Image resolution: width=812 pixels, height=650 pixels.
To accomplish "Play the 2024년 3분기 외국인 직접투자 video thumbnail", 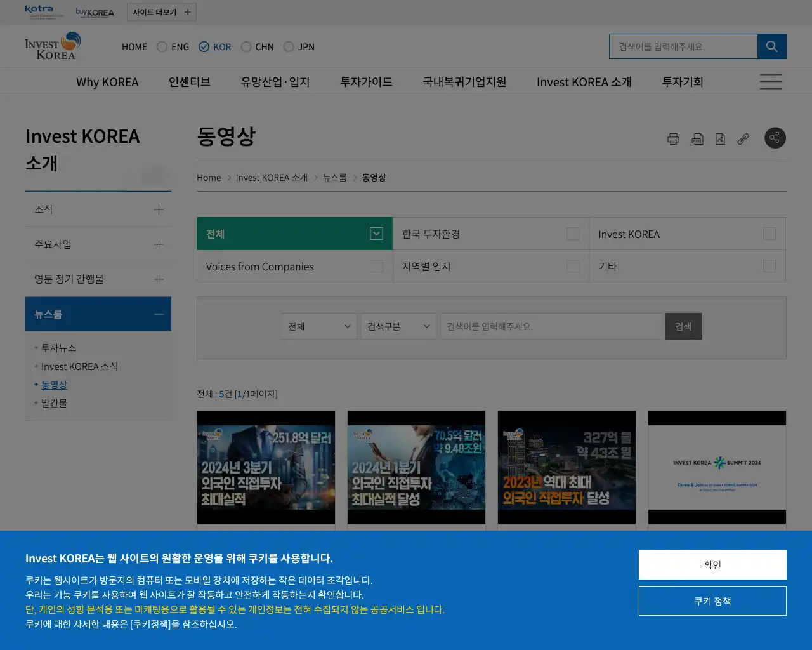I will tap(266, 468).
